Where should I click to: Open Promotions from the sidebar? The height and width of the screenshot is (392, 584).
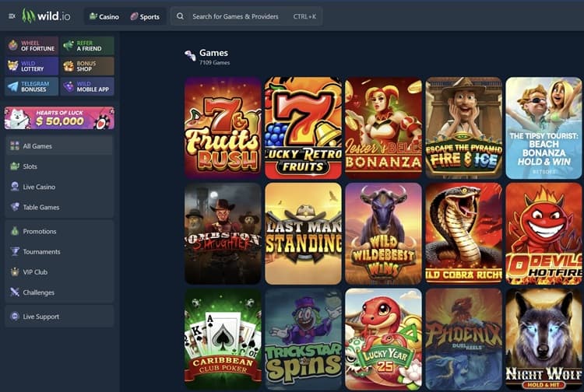point(59,231)
